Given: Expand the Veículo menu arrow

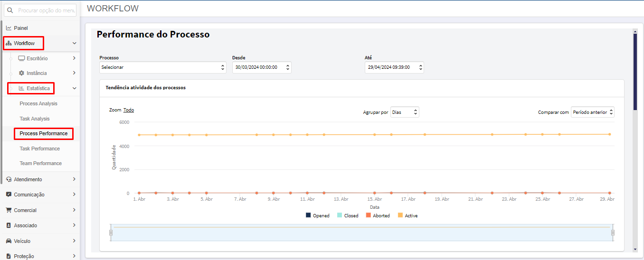Looking at the screenshot, I should pos(74,241).
